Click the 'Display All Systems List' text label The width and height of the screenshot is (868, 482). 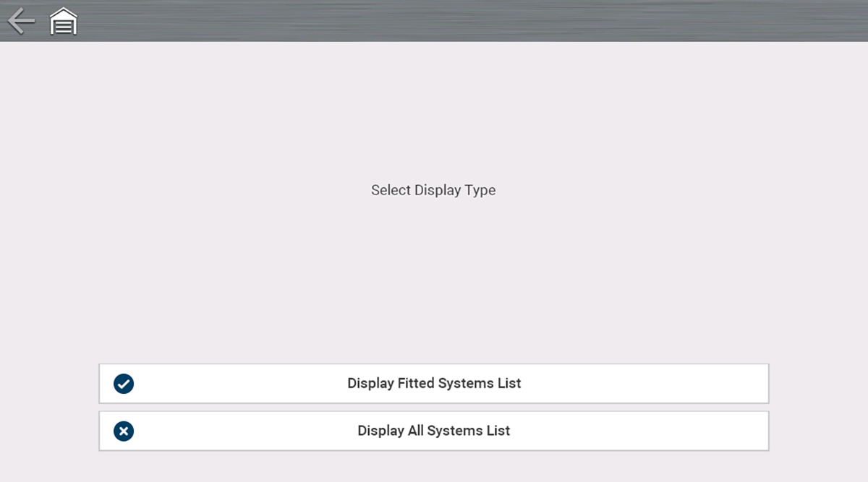click(434, 431)
